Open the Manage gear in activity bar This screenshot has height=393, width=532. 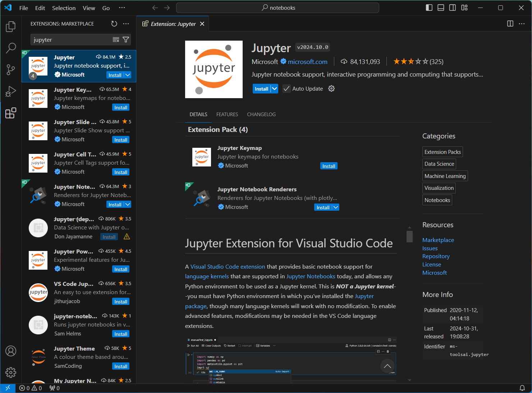click(11, 373)
